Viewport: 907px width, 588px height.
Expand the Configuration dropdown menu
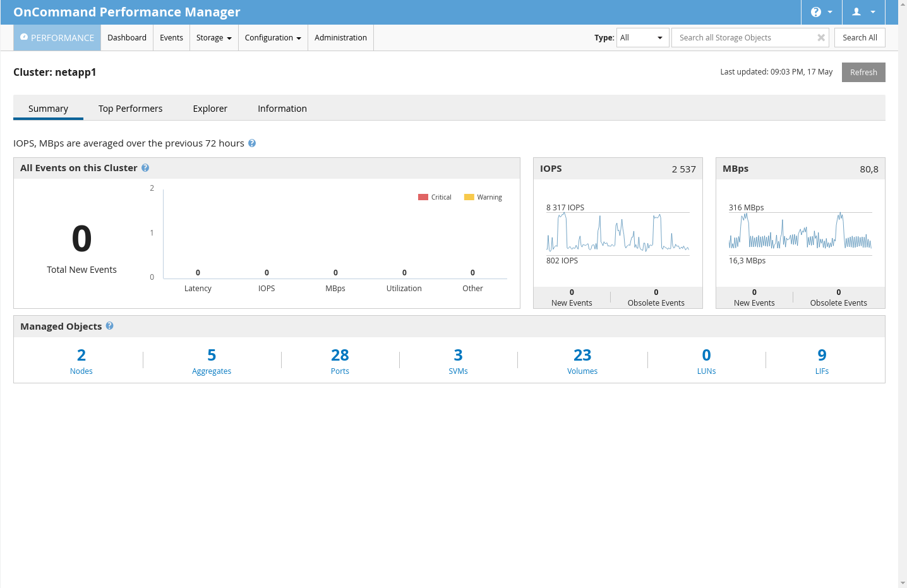click(273, 38)
